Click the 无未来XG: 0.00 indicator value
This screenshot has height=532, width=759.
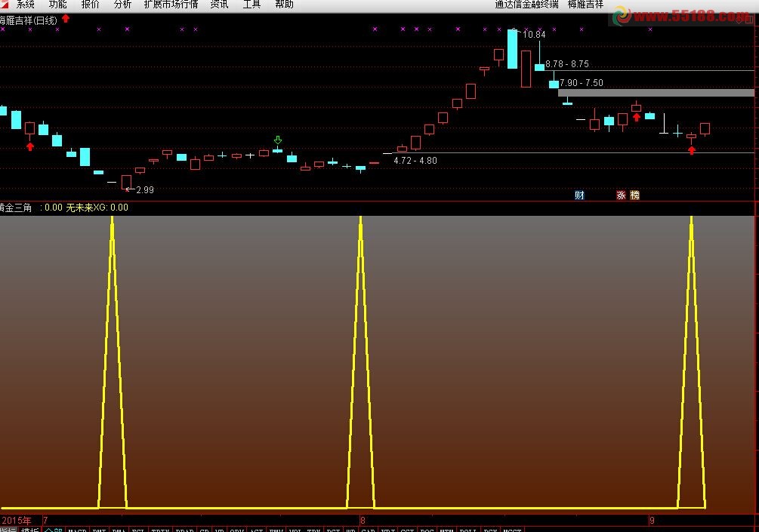click(97, 208)
